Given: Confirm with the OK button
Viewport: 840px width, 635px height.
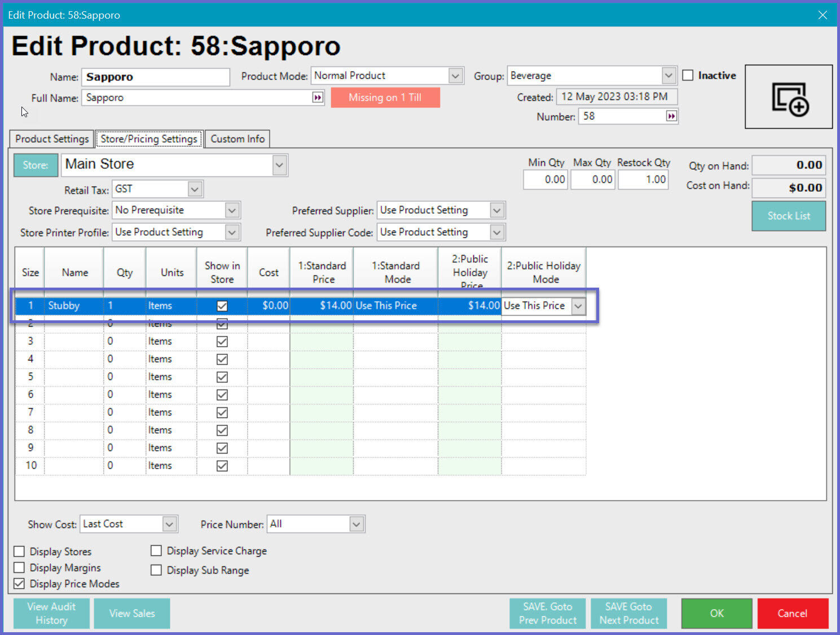Looking at the screenshot, I should click(717, 614).
